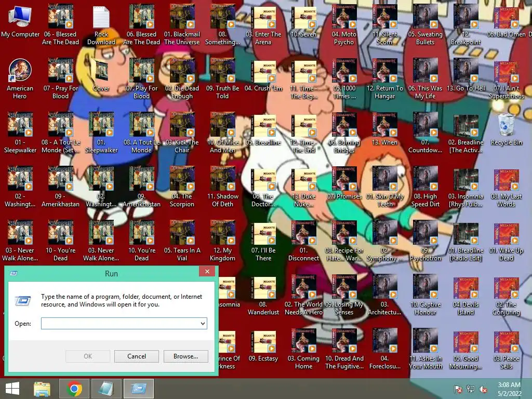Viewport: 532px width, 399px height.
Task: Select the 09. Ecstasy file
Action: 263,345
